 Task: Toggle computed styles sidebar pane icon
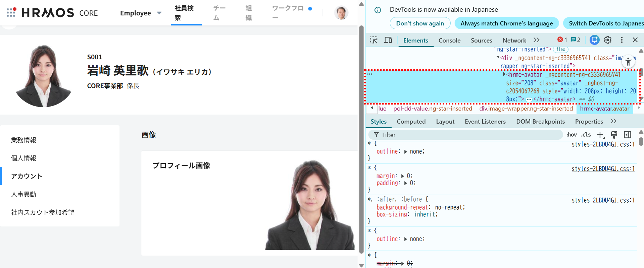pyautogui.click(x=628, y=135)
